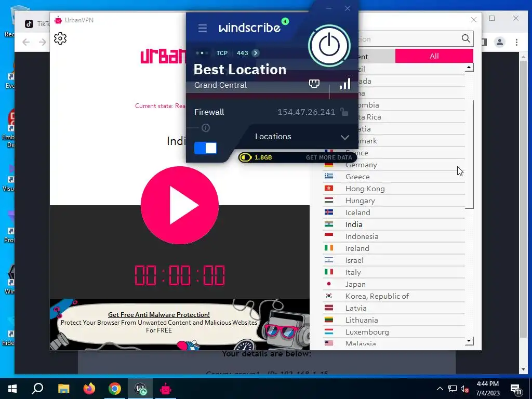Image resolution: width=532 pixels, height=399 pixels.
Task: Click the UrbanVPN pink play connect button
Action: pos(180,205)
